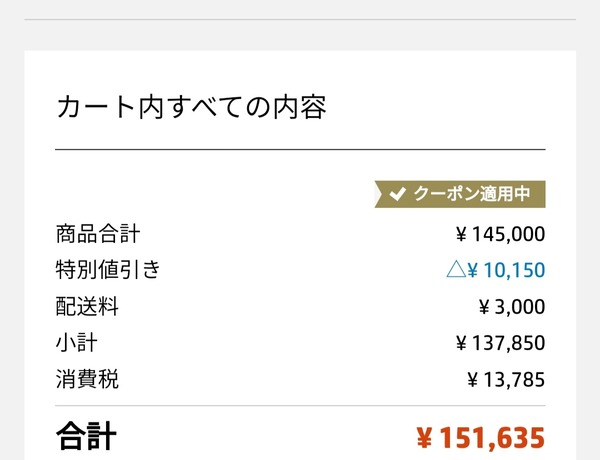Screen dimensions: 600x460
Task: Select the bold 合計 total label
Action: 86,436
